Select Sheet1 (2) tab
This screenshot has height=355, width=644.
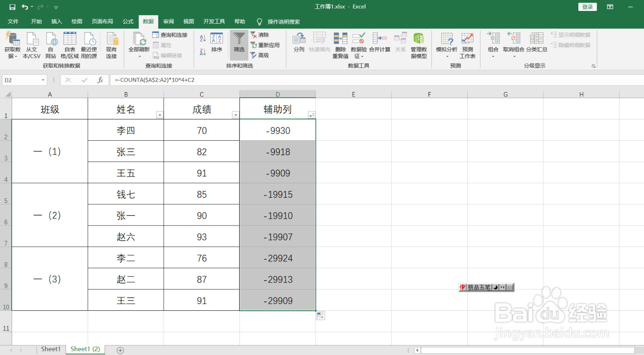[85, 349]
